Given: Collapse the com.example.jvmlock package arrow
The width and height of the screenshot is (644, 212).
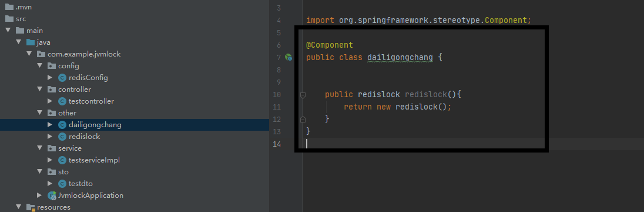Looking at the screenshot, I should [x=29, y=54].
